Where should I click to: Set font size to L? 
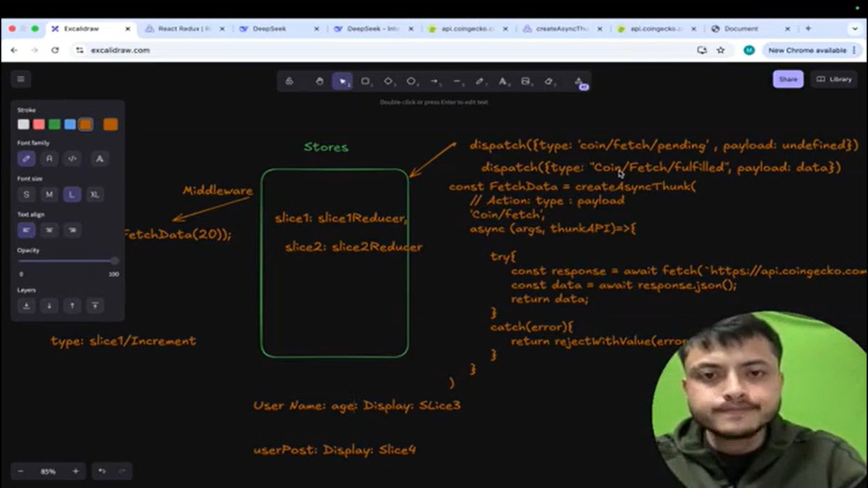pos(72,194)
